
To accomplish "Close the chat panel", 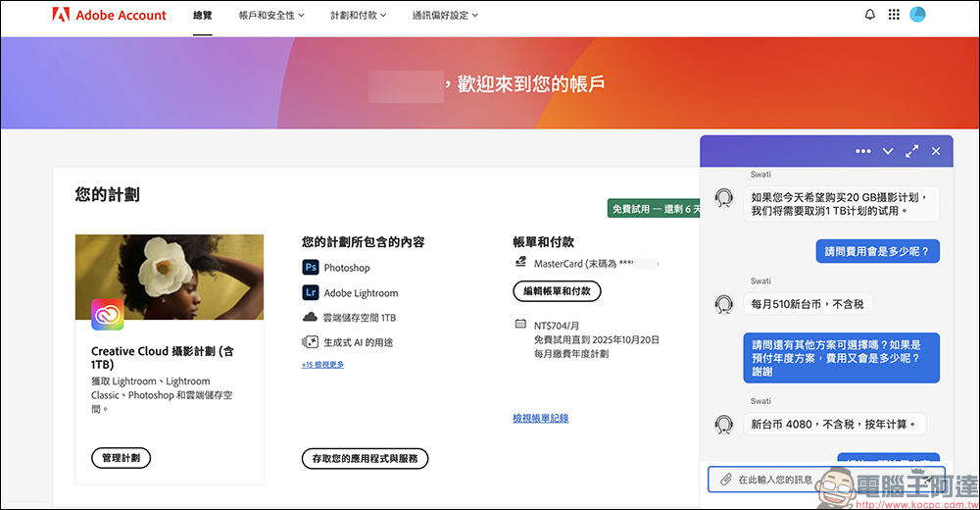I will tap(936, 151).
